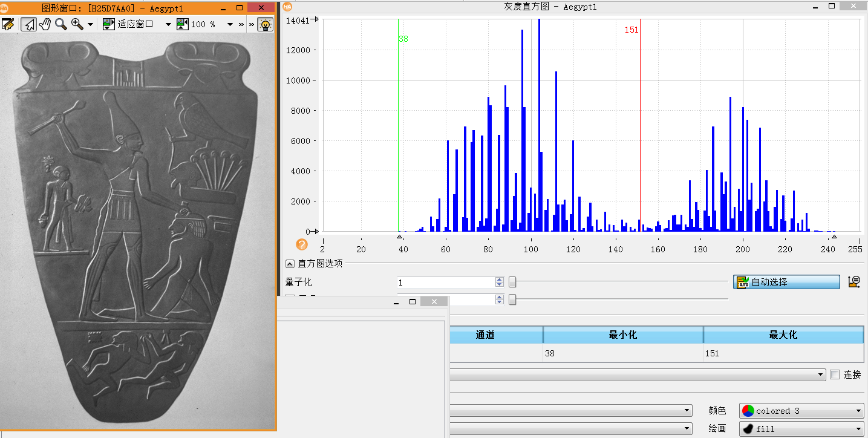Open the zoom tool dropdown arrow
Image resolution: width=868 pixels, height=438 pixels.
point(91,25)
